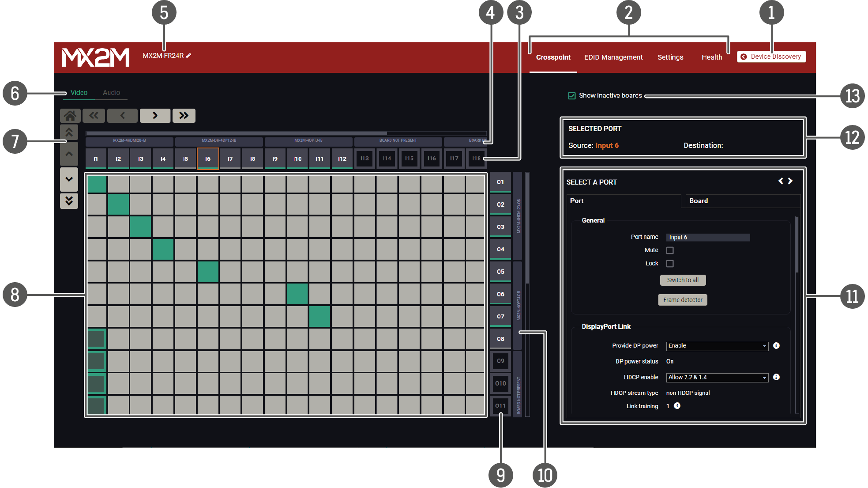
Task: Select output port O1
Action: pyautogui.click(x=500, y=182)
